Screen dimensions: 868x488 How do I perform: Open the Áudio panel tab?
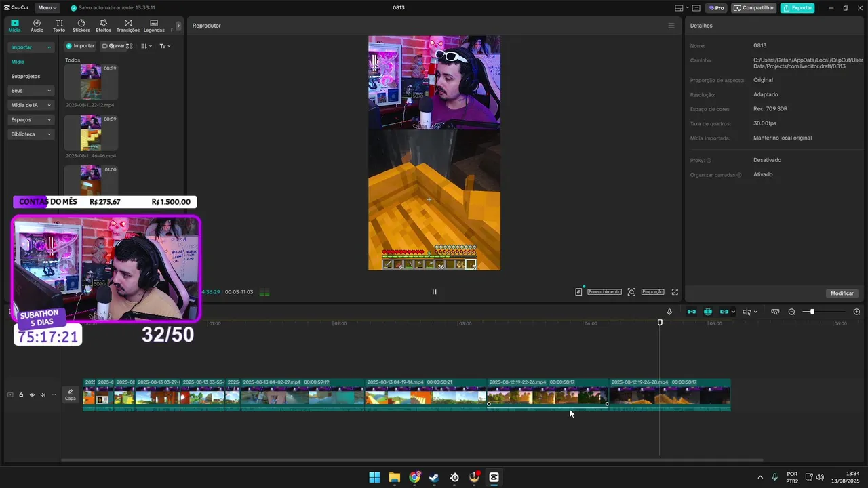[x=37, y=26]
